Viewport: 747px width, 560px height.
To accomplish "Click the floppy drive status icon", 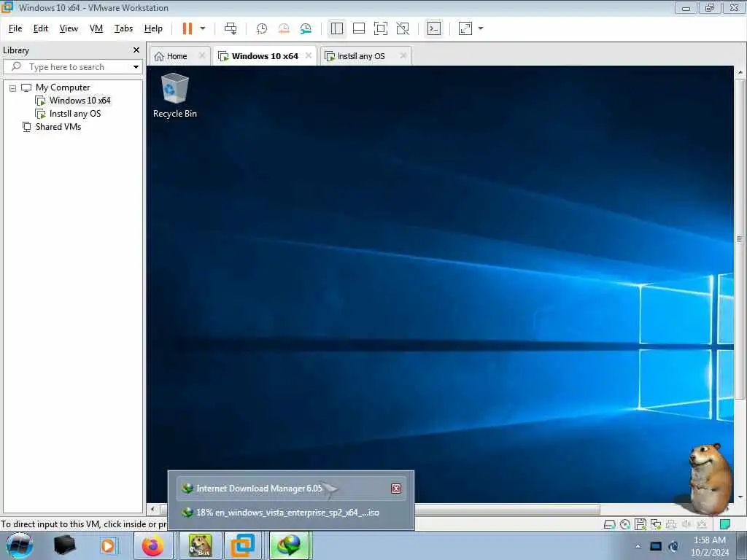I will [640, 524].
